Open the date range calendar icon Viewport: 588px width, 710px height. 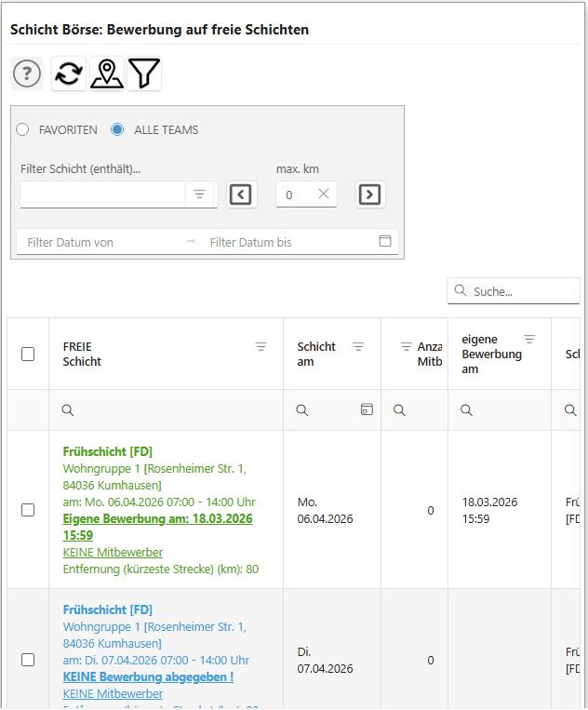(x=385, y=241)
